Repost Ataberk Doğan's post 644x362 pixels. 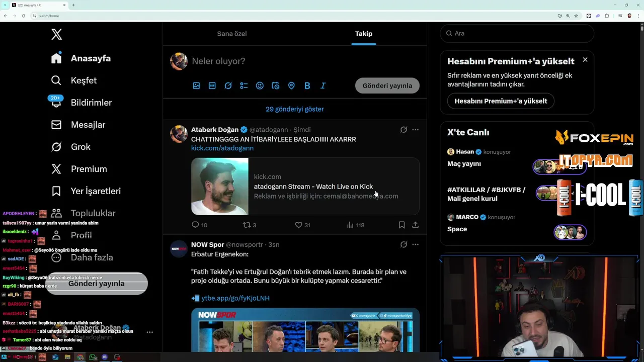click(x=250, y=225)
